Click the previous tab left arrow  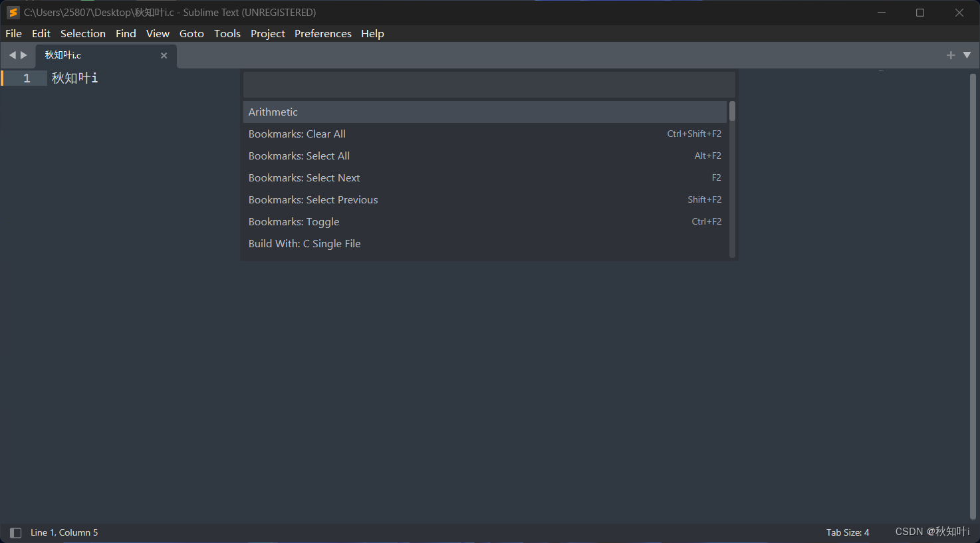[x=12, y=55]
